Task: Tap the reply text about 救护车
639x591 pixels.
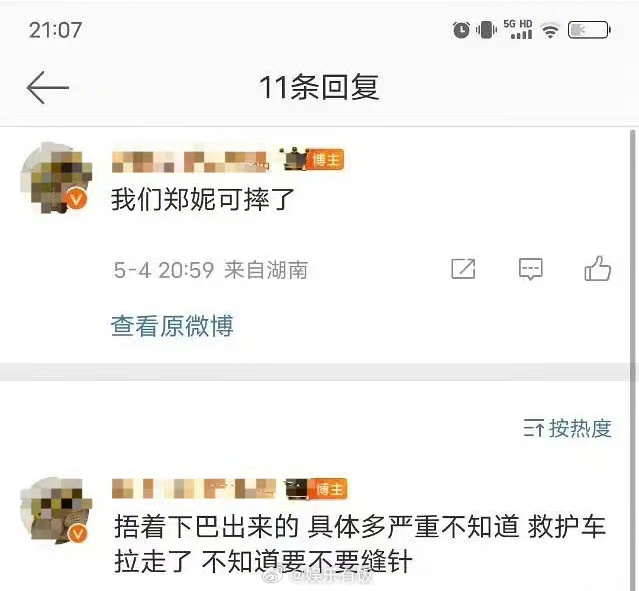Action: pyautogui.click(x=360, y=544)
